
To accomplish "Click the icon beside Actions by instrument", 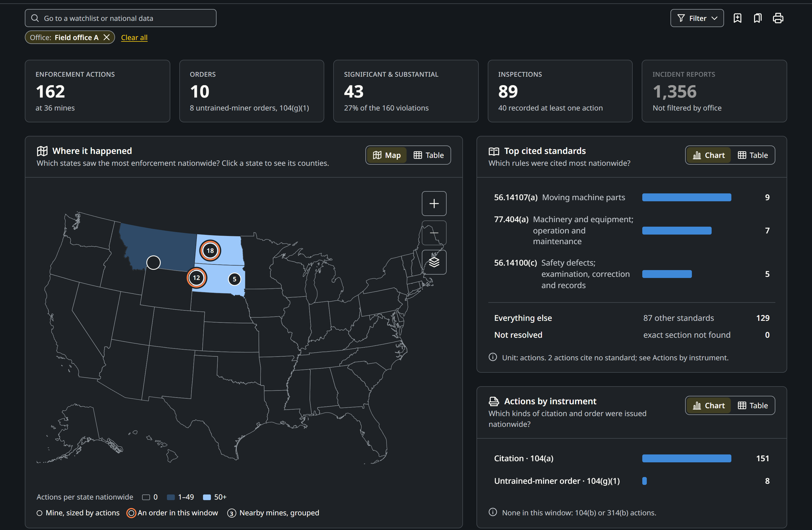I will (x=494, y=401).
